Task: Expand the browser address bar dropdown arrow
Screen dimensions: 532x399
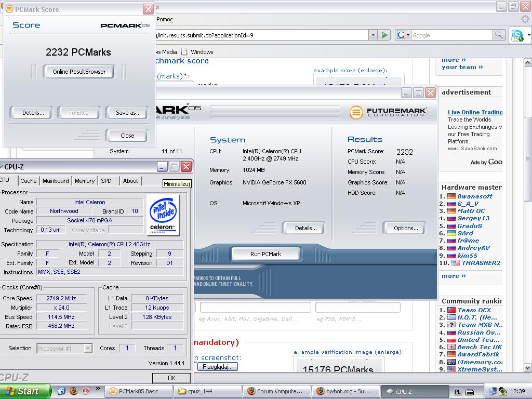Action: (x=373, y=35)
